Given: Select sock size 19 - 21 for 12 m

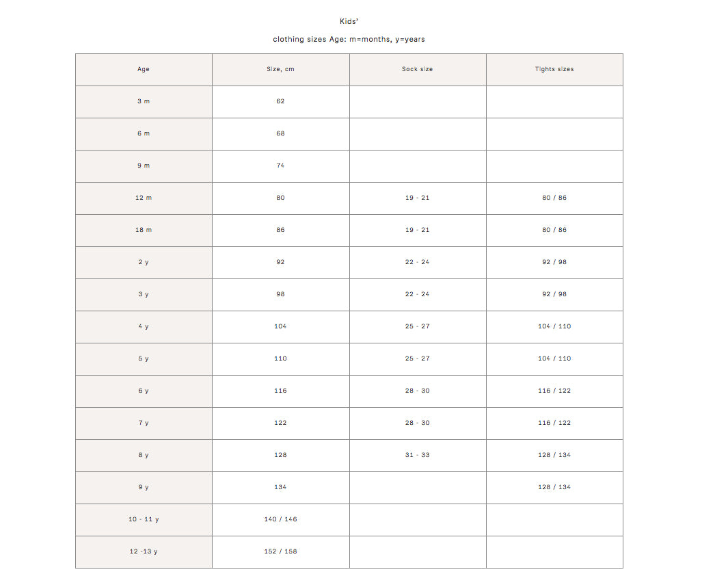Looking at the screenshot, I should 417,198.
